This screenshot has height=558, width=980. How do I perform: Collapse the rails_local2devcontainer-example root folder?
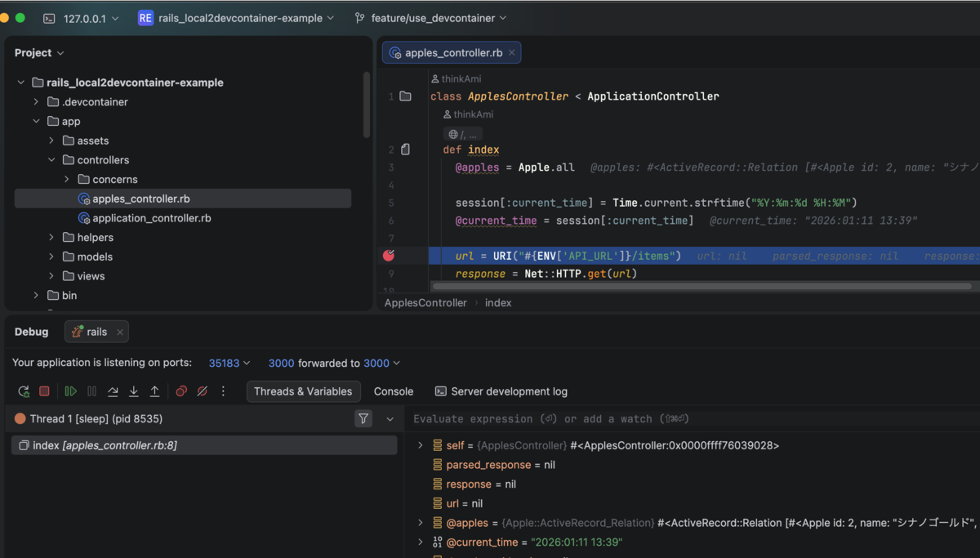20,83
